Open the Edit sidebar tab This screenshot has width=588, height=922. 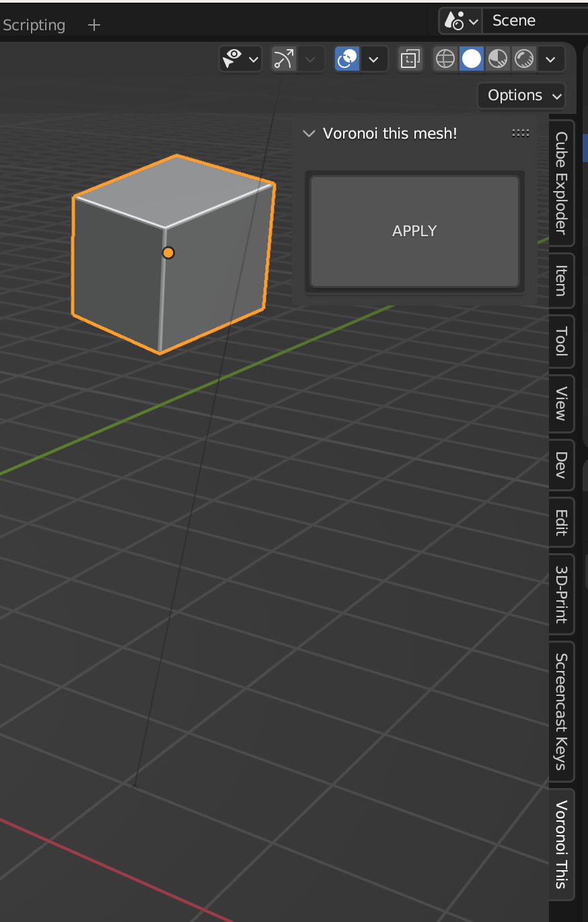tap(561, 522)
